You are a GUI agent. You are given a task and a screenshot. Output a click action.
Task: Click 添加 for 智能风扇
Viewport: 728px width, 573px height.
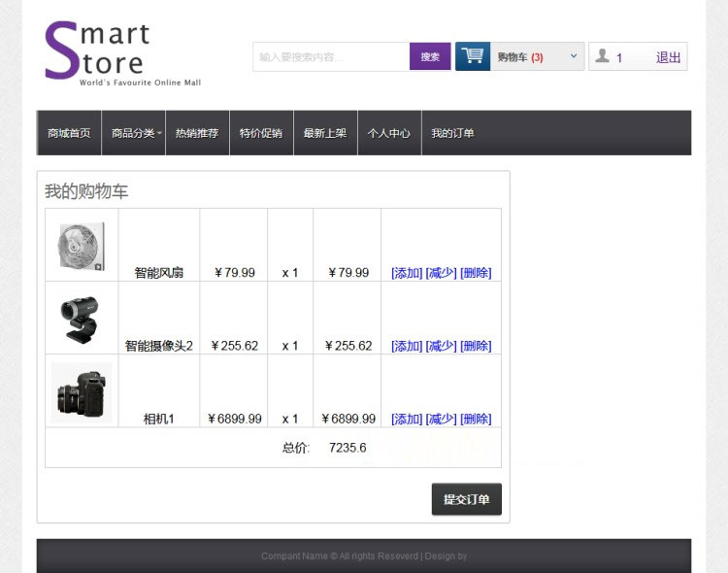(x=407, y=273)
